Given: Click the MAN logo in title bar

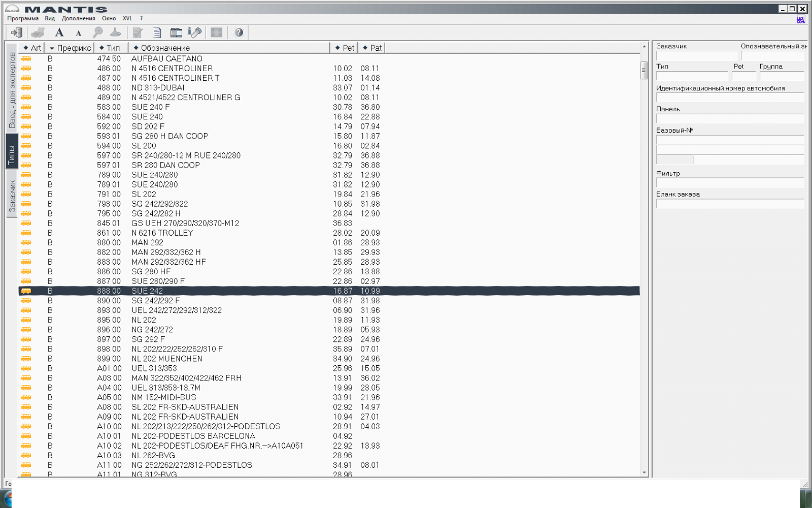Looking at the screenshot, I should [x=12, y=9].
